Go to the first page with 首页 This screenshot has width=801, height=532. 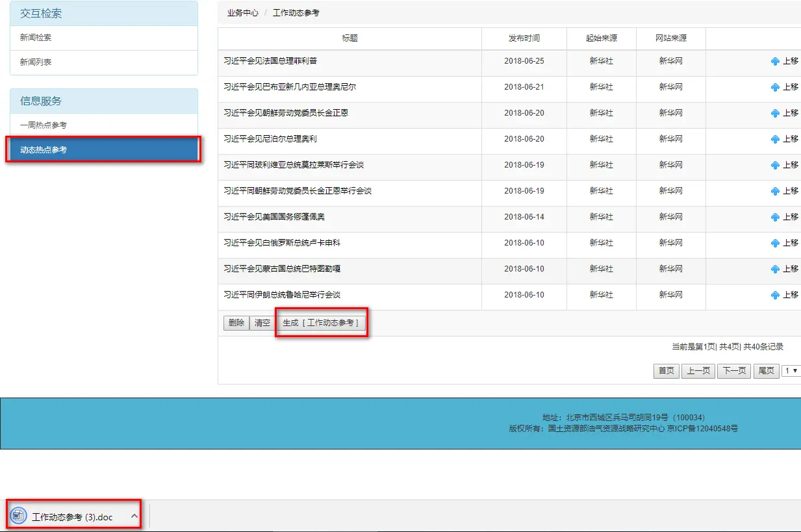pyautogui.click(x=667, y=371)
